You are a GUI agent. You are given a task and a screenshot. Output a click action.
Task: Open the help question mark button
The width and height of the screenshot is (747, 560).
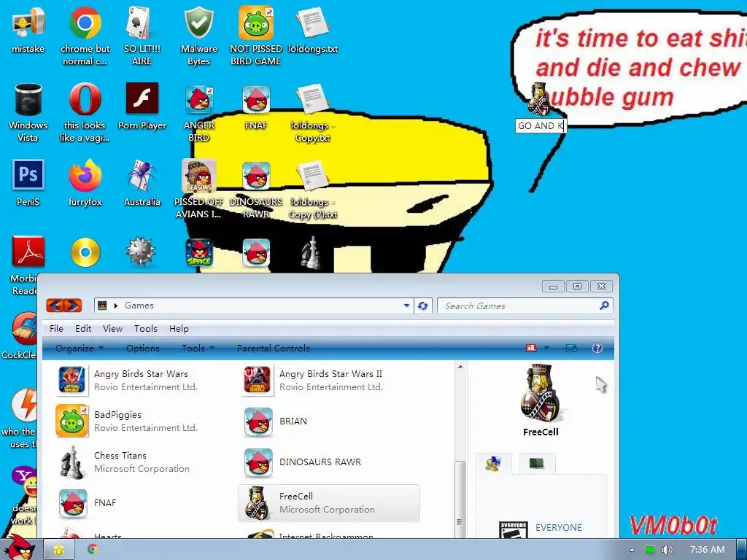597,348
